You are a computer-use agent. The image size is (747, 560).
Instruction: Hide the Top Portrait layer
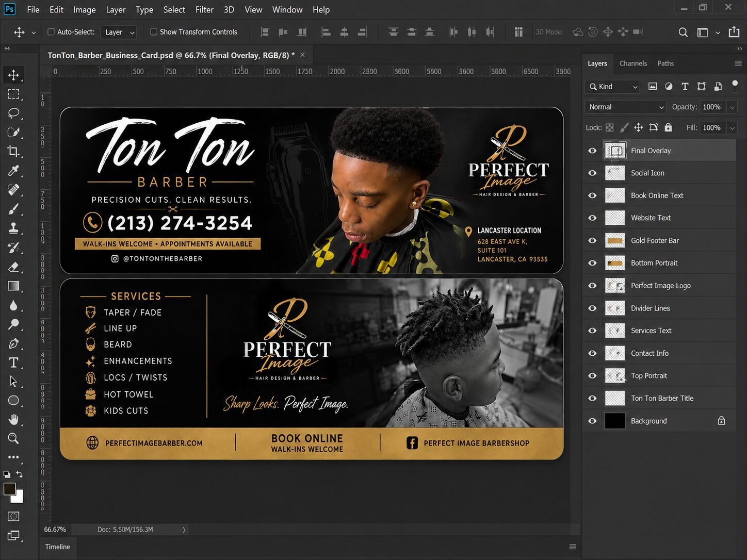(592, 376)
